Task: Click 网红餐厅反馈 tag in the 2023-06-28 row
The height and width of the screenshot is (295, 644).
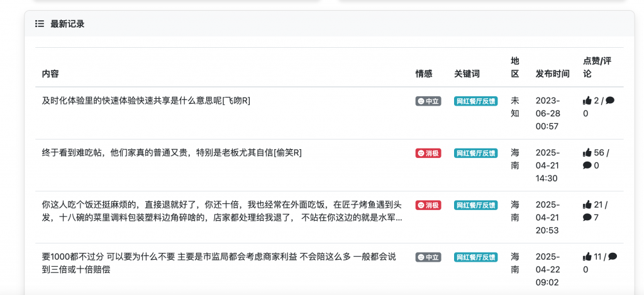Action: click(x=475, y=101)
